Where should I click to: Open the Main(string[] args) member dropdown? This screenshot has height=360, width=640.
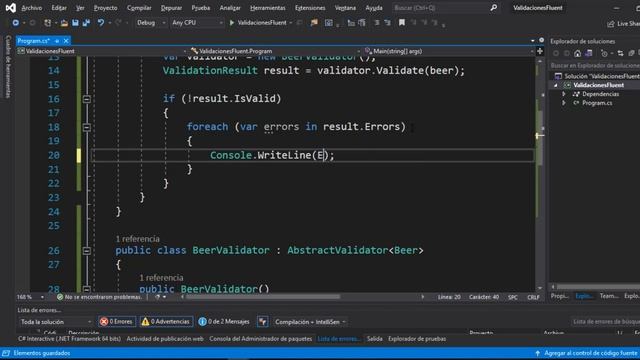pyautogui.click(x=449, y=51)
